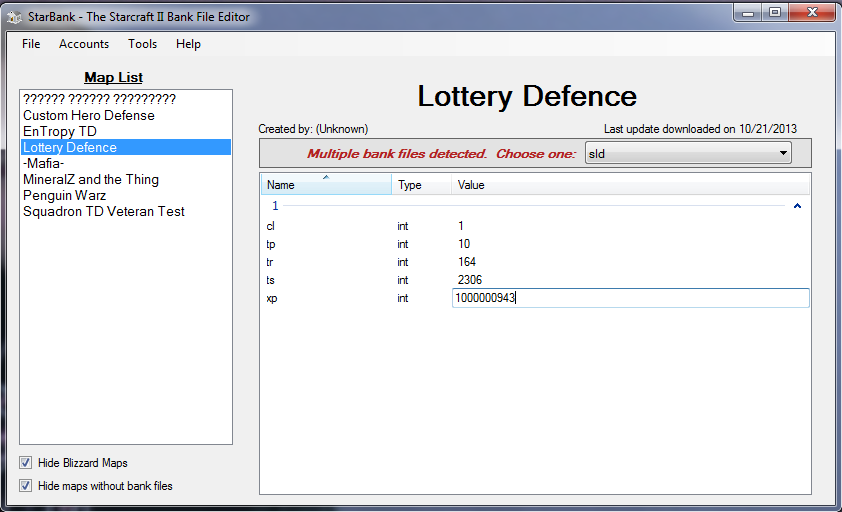Select Penguin Warz in Map List

[x=126, y=196]
